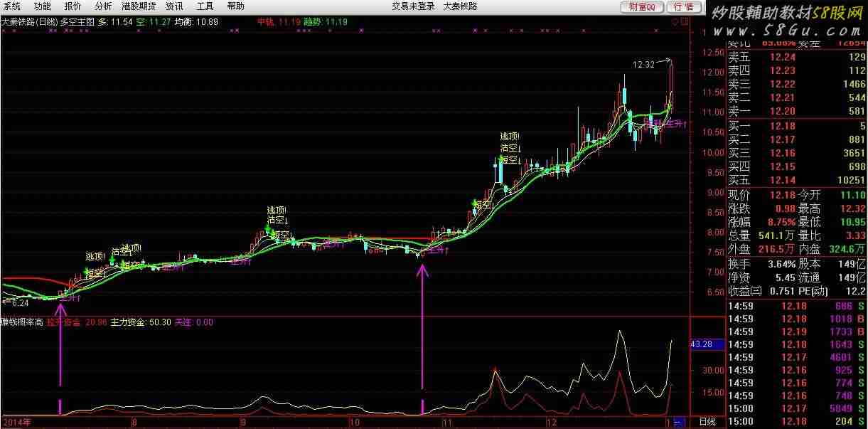This screenshot has height=429, width=868.
Task: Click the 赚钱概率高 indicator name
Action: pyautogui.click(x=22, y=322)
